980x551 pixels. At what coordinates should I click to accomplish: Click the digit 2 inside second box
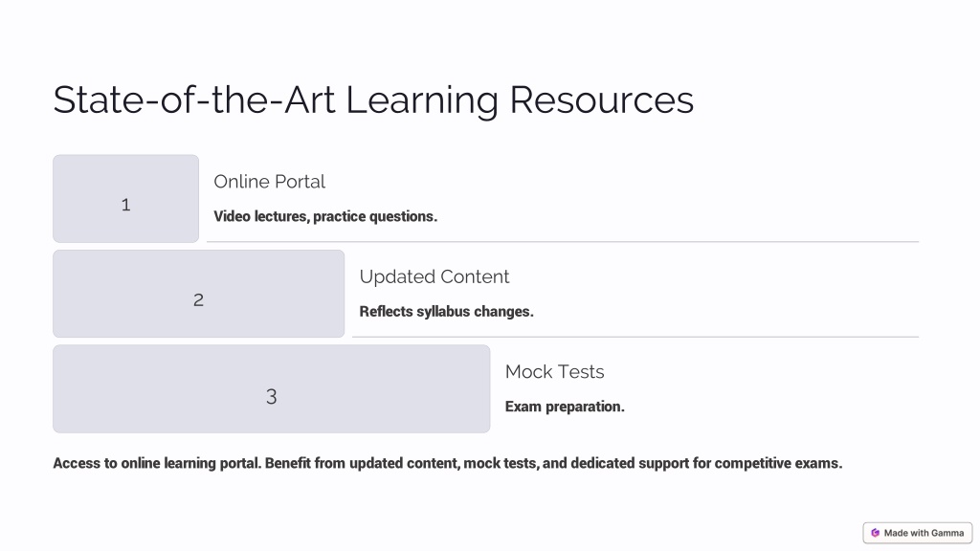(x=199, y=299)
